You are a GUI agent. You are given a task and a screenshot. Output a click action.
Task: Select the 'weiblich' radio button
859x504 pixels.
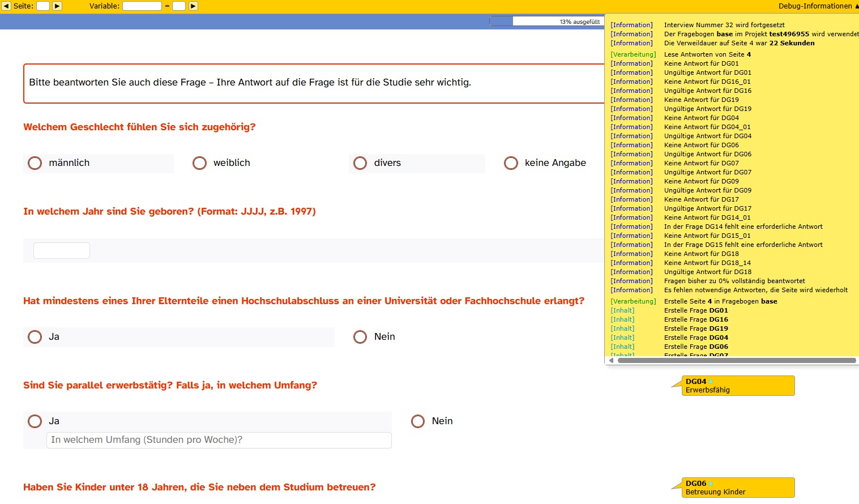(x=200, y=163)
